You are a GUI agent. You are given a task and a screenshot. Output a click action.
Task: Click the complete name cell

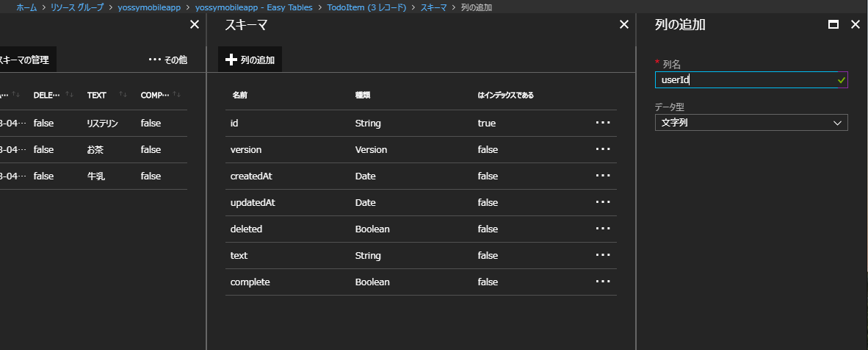pyautogui.click(x=250, y=282)
